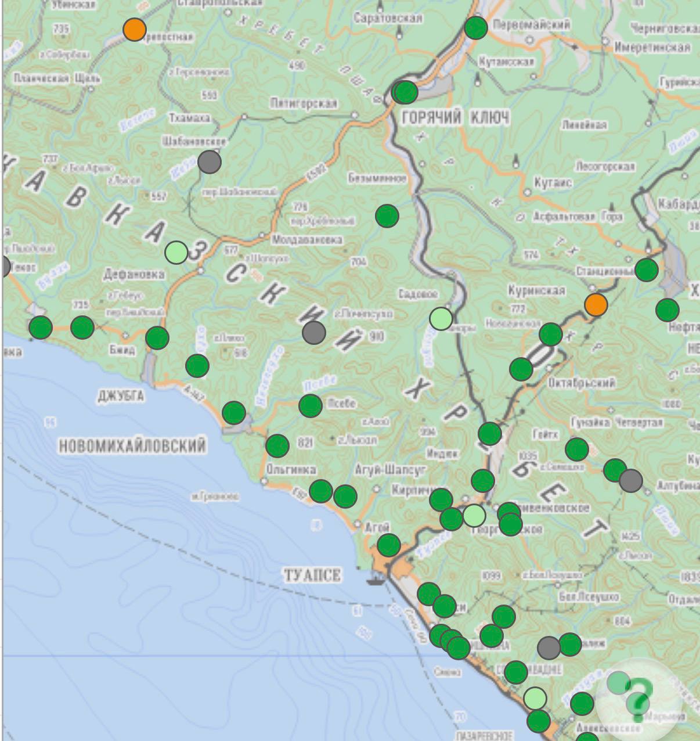Click the green marker left of Октябрьский
This screenshot has height=741, width=700.
pyautogui.click(x=521, y=369)
